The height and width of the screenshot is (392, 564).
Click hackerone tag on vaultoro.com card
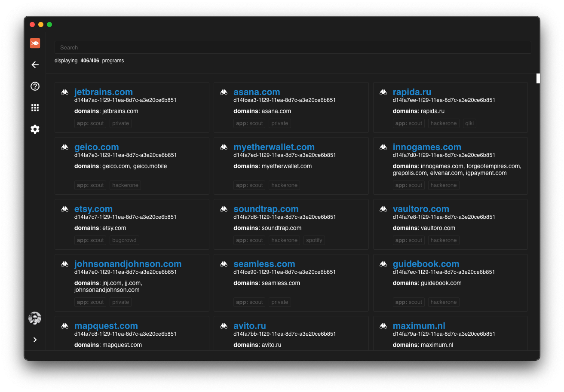pos(444,240)
